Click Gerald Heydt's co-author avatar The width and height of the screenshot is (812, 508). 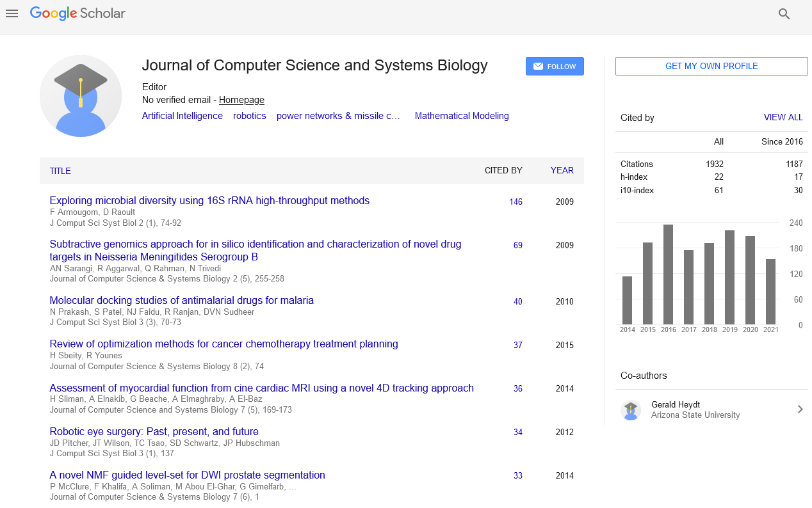(x=631, y=409)
